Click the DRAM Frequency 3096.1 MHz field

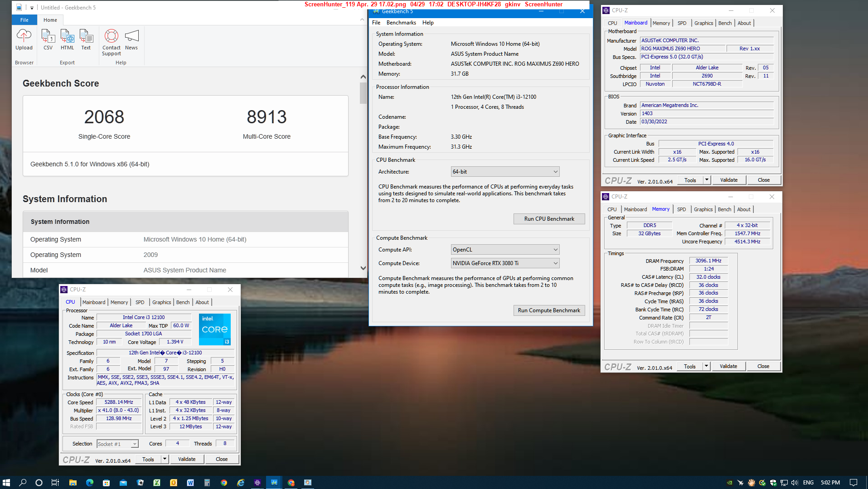tap(708, 261)
